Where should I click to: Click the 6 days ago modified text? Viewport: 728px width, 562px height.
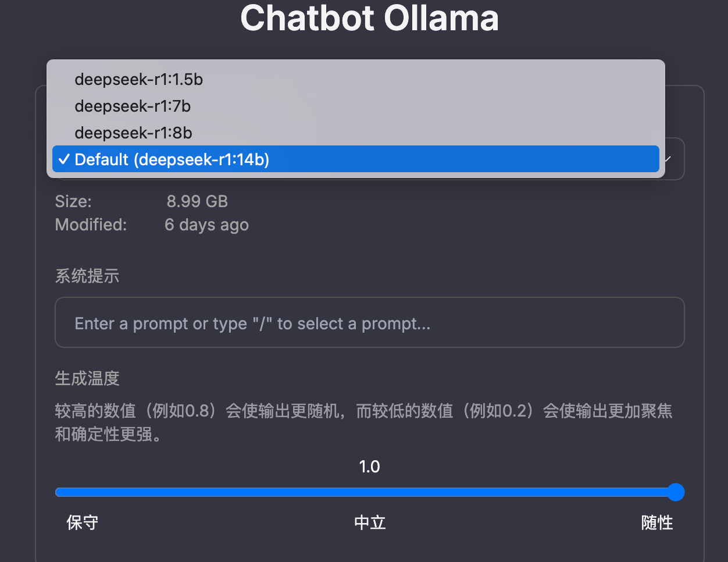206,225
